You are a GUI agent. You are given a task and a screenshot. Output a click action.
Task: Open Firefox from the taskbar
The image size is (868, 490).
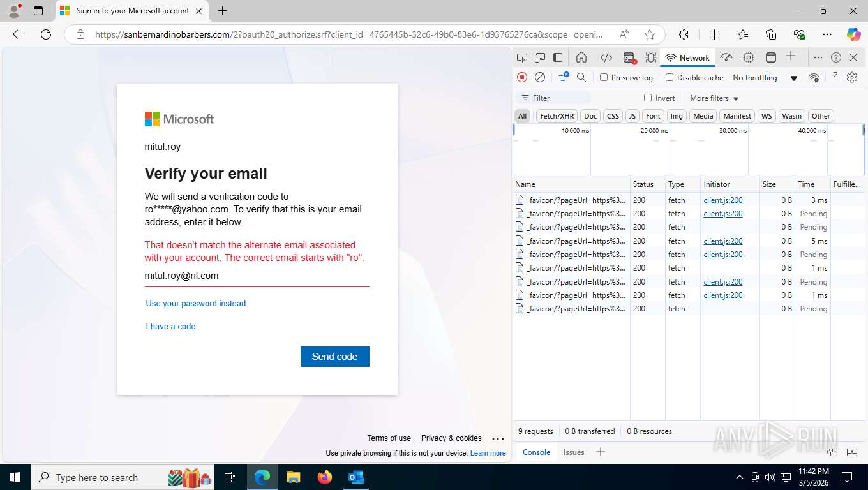pyautogui.click(x=325, y=477)
